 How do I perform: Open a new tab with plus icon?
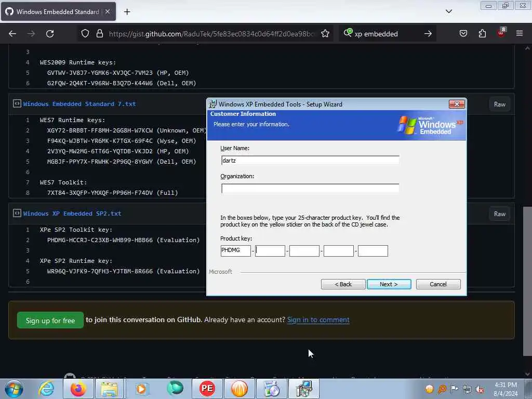pos(127,12)
